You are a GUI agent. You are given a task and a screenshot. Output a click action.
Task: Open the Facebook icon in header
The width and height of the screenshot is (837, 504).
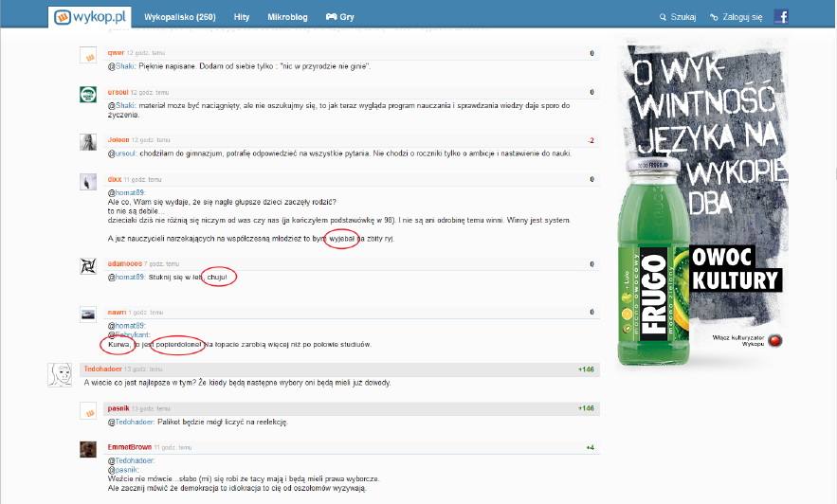coord(781,16)
